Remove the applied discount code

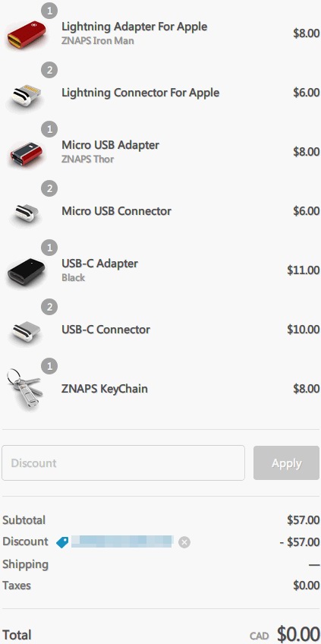pos(184,542)
